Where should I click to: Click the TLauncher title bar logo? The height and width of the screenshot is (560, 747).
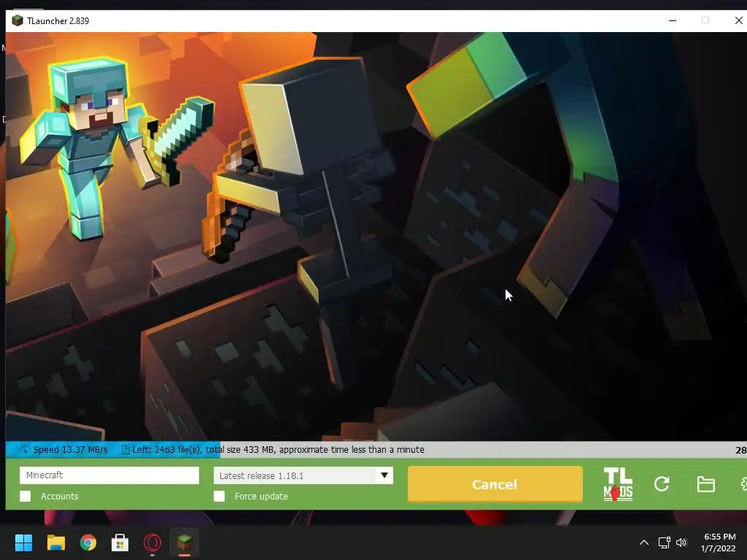18,20
